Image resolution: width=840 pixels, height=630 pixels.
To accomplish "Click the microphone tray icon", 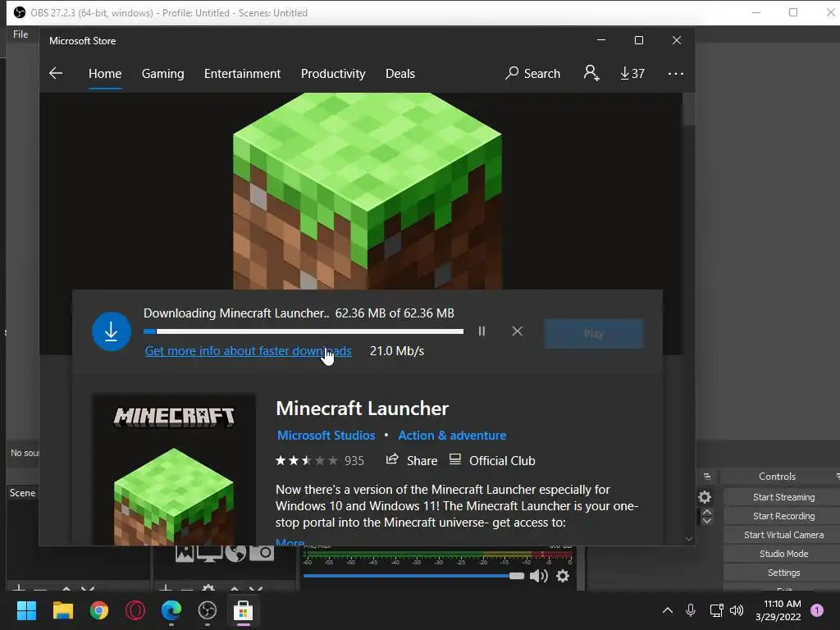I will (691, 610).
